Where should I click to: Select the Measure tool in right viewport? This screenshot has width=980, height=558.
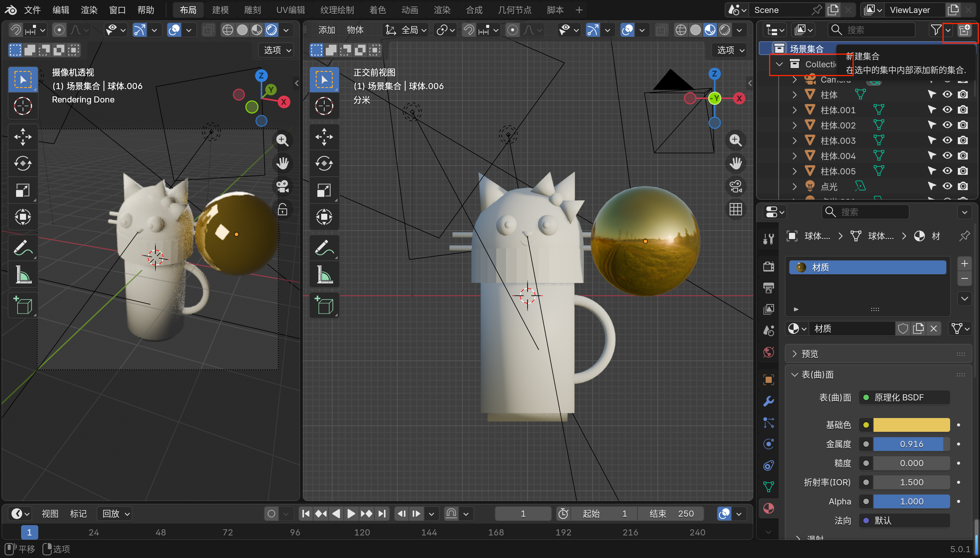click(x=324, y=275)
